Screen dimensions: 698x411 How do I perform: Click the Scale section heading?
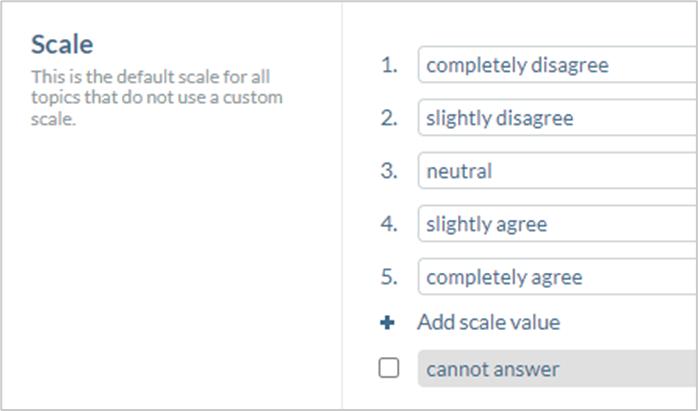62,44
